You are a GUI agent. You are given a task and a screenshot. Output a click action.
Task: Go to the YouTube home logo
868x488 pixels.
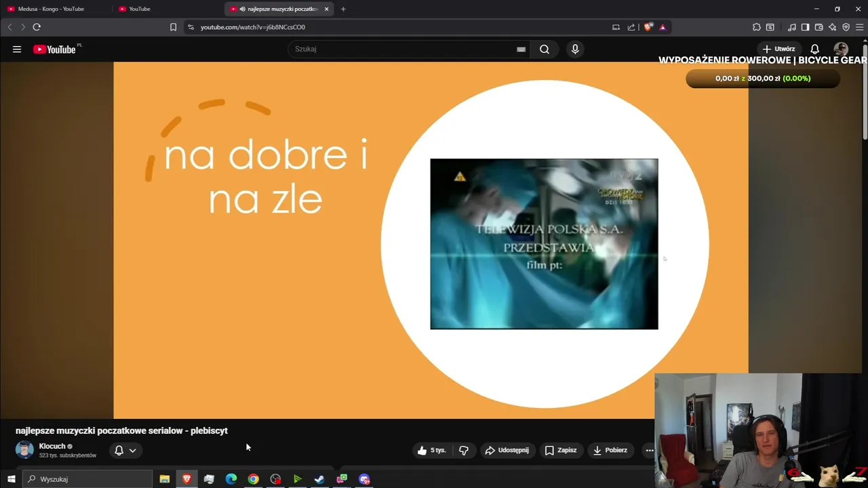54,49
